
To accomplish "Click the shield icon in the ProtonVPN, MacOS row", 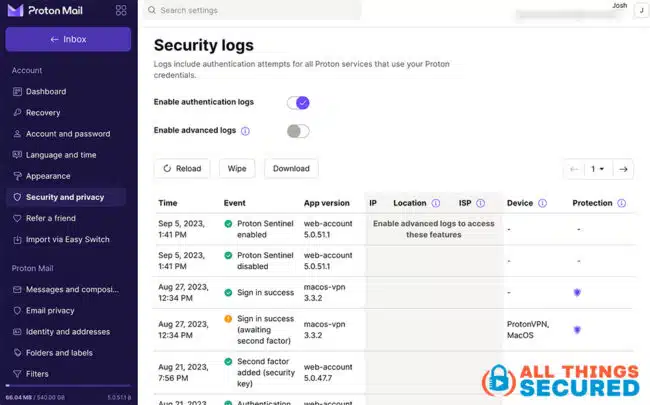I will 577,330.
